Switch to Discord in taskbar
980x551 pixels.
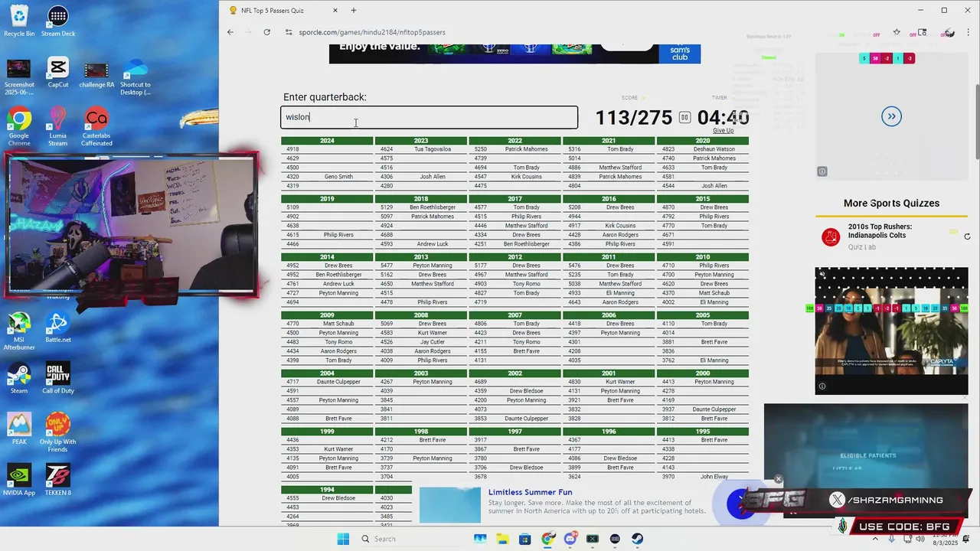[570, 539]
